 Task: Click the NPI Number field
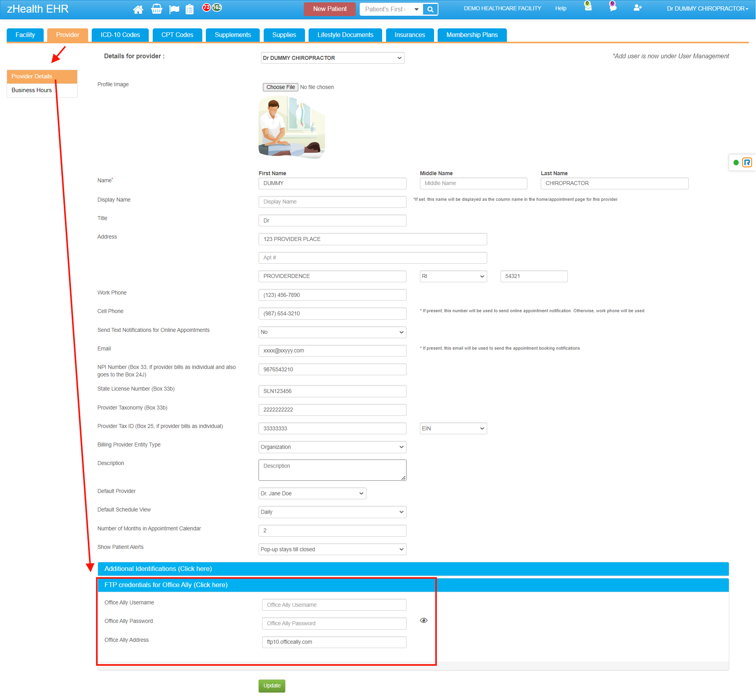pos(333,370)
